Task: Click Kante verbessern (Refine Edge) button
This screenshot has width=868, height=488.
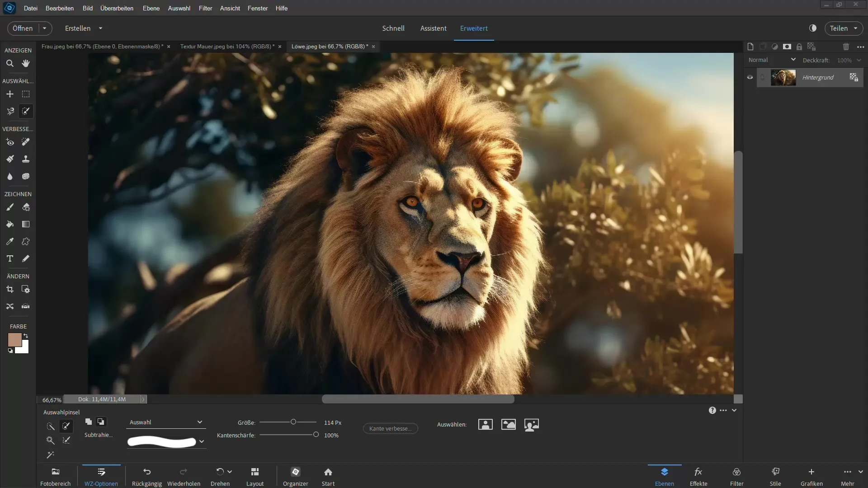Action: coord(389,428)
